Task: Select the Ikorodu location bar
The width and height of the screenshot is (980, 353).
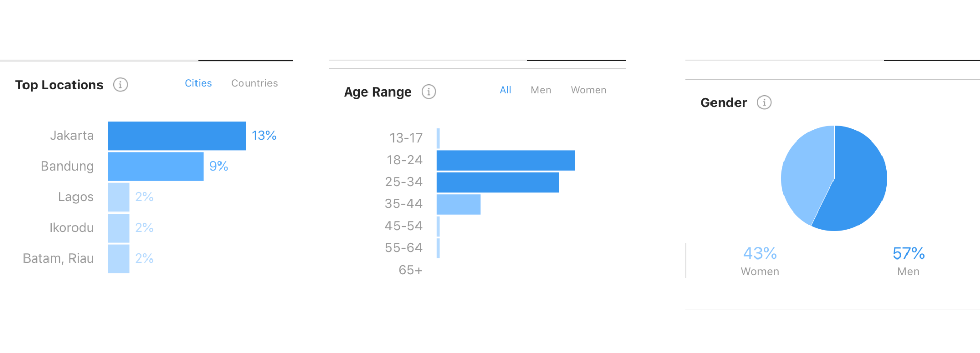Action: tap(118, 228)
